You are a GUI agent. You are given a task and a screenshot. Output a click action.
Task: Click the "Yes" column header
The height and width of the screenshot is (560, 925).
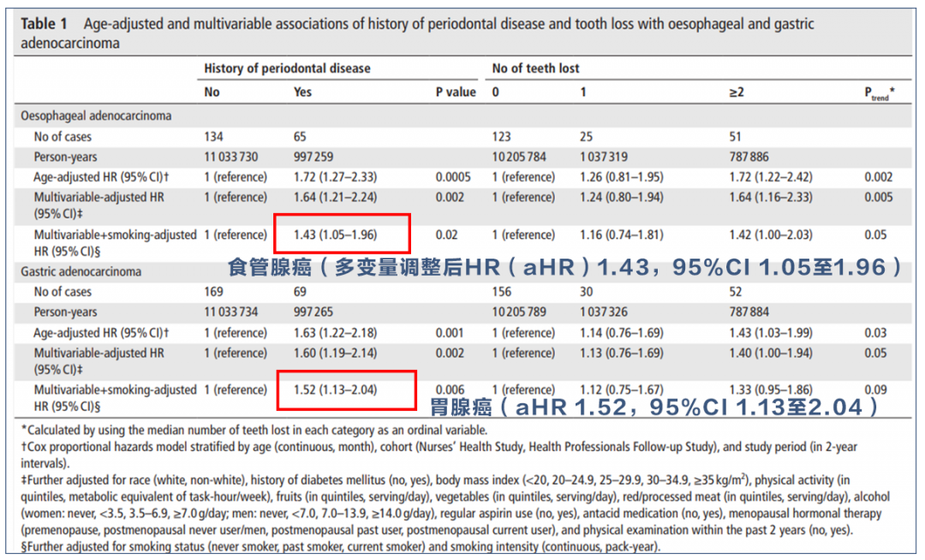pyautogui.click(x=302, y=92)
